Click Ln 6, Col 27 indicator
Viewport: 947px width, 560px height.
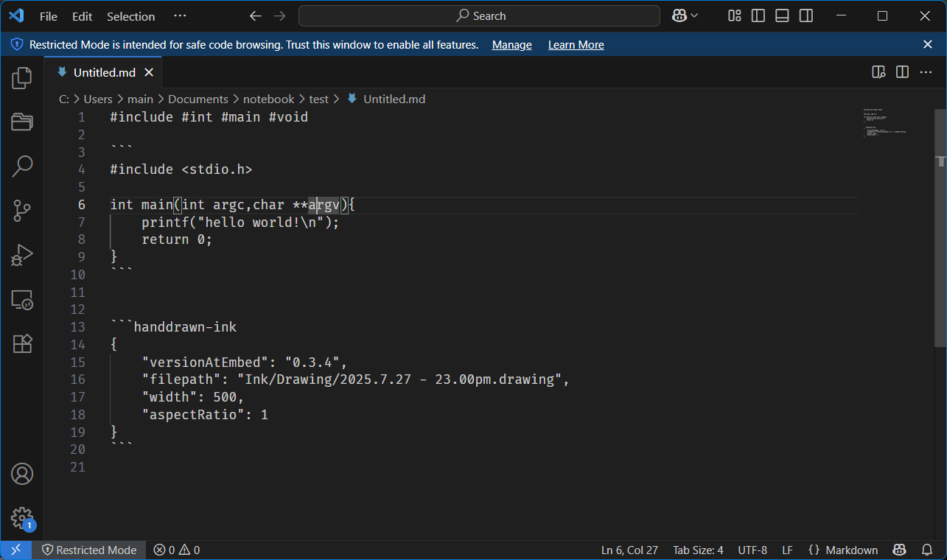629,550
